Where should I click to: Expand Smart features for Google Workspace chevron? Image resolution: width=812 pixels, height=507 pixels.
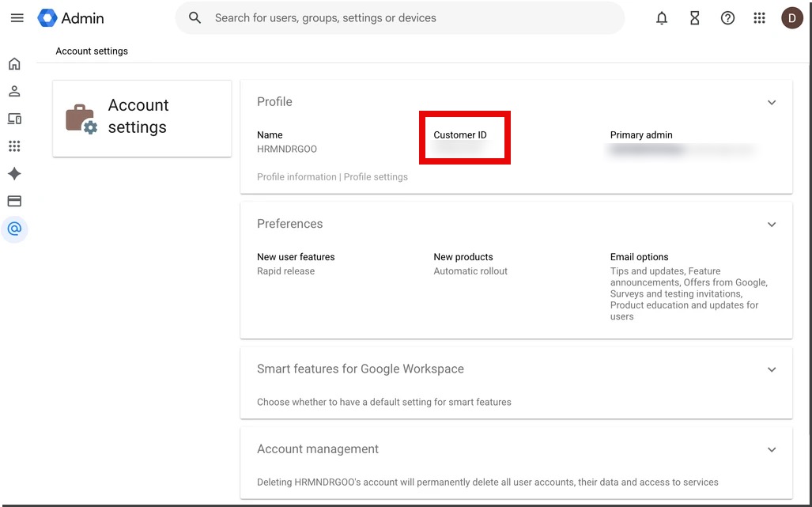(772, 369)
